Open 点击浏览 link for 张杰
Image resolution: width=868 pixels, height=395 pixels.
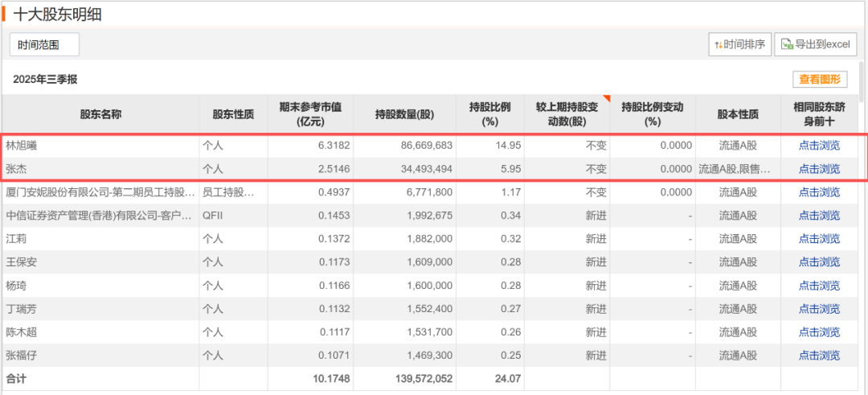(x=819, y=169)
